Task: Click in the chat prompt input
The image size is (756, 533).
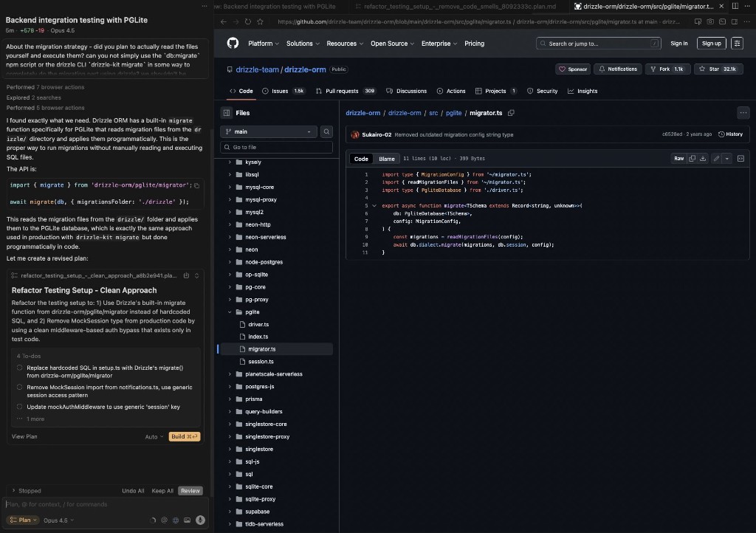Action: pos(105,504)
